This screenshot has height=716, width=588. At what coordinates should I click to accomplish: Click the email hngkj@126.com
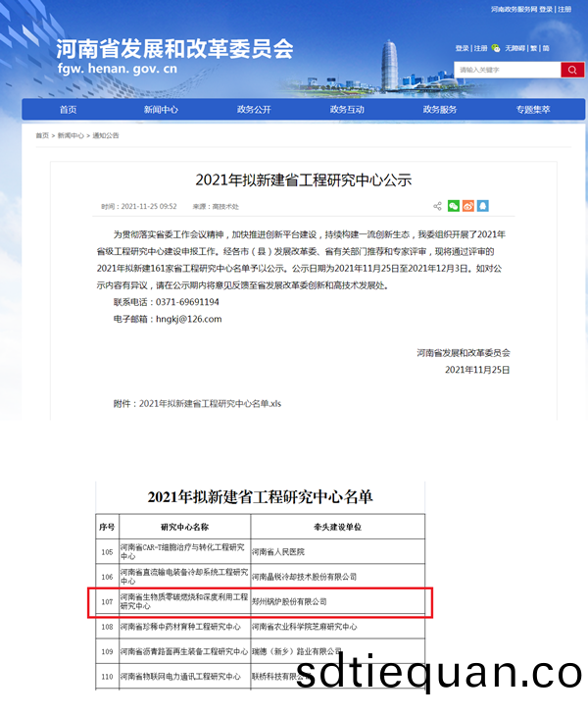(x=188, y=319)
